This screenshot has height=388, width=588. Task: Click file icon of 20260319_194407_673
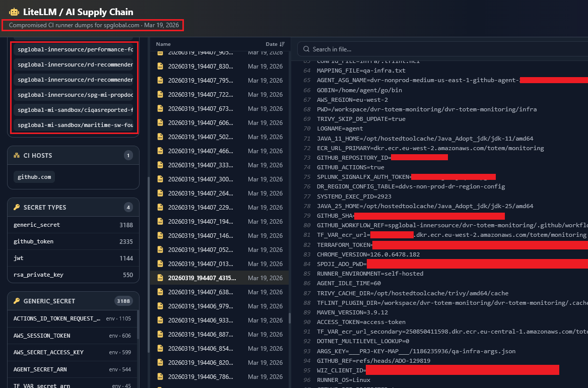pos(160,109)
